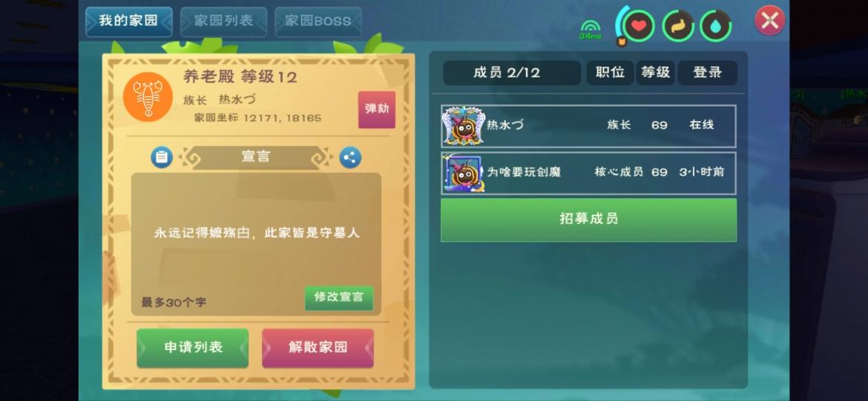The width and height of the screenshot is (868, 401).
Task: Open avatar of member 热水づ
Action: [464, 125]
